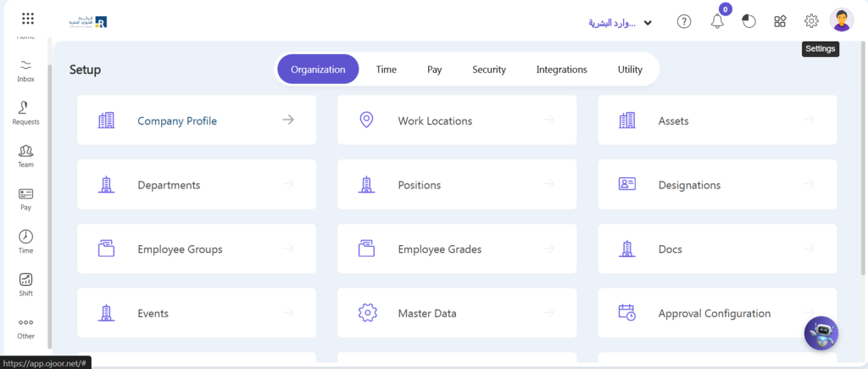Click the Settings gear icon
Viewport: 868px width, 369px height.
coord(811,21)
